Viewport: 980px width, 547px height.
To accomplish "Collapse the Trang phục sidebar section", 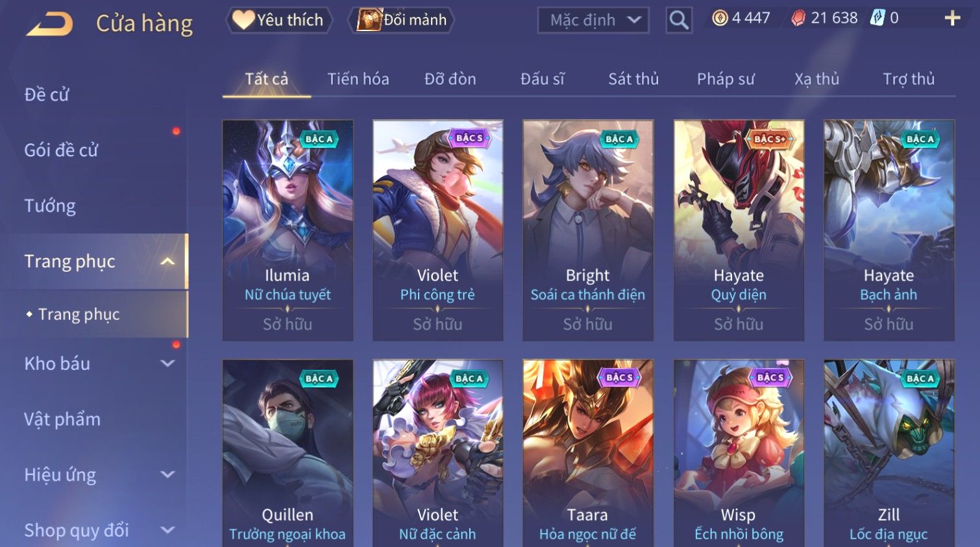I will (167, 261).
